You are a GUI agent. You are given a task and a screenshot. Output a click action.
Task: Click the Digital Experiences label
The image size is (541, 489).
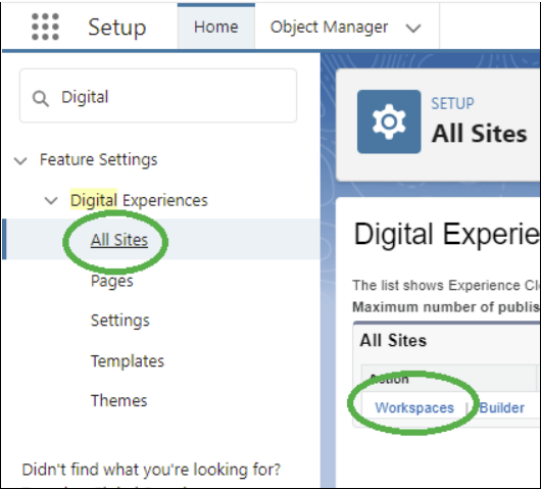(x=139, y=200)
